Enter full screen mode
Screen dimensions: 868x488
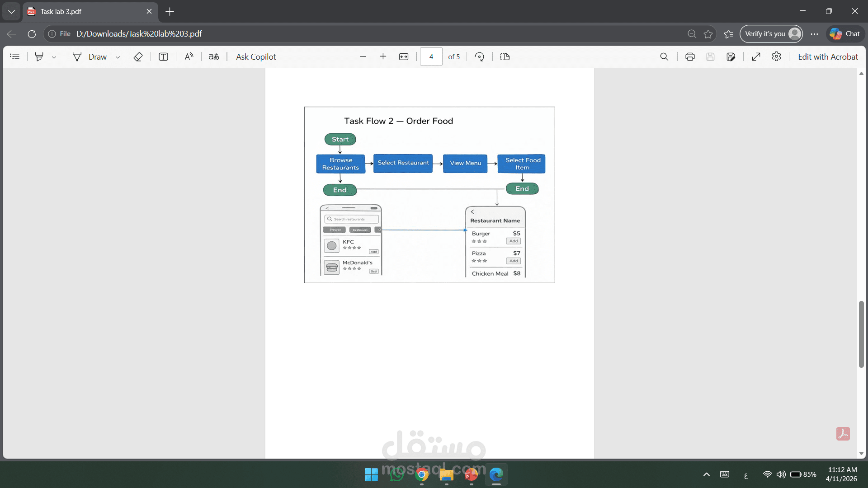756,56
